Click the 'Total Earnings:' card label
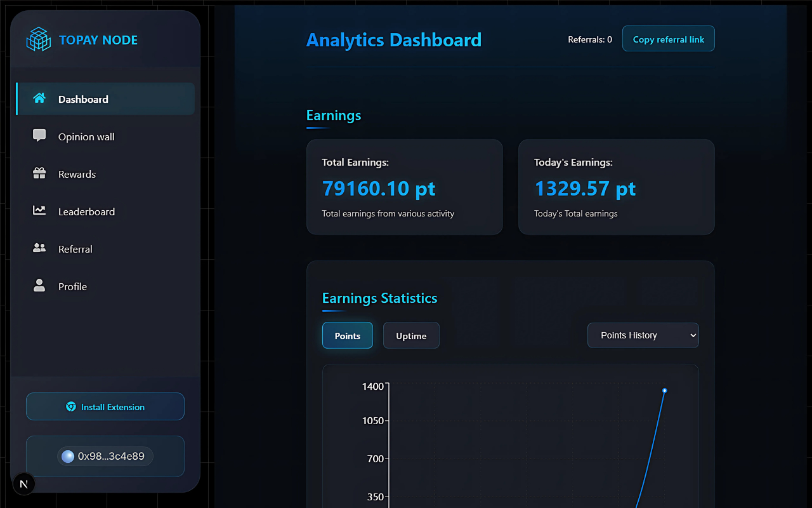812x508 pixels. pos(355,162)
